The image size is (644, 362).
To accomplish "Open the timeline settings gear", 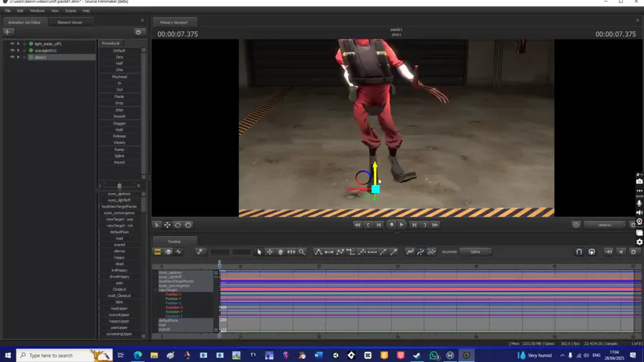I will pos(634,252).
